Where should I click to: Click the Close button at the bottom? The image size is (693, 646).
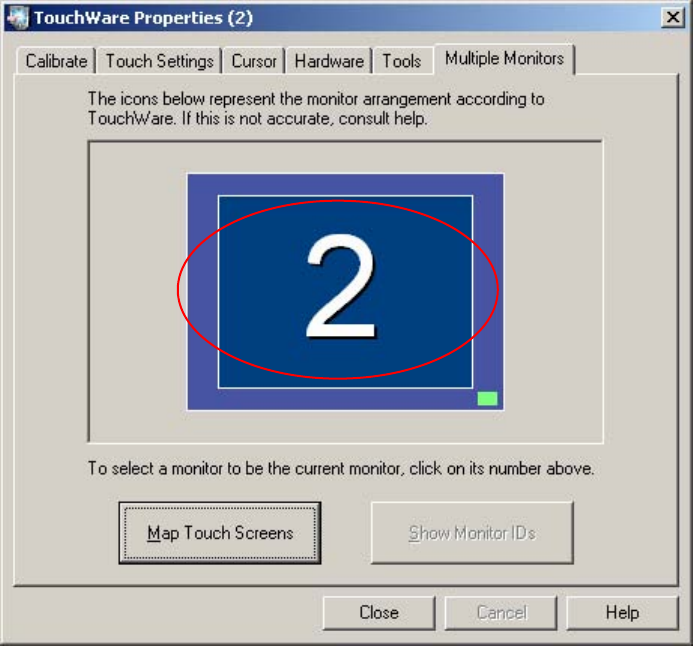pyautogui.click(x=379, y=613)
